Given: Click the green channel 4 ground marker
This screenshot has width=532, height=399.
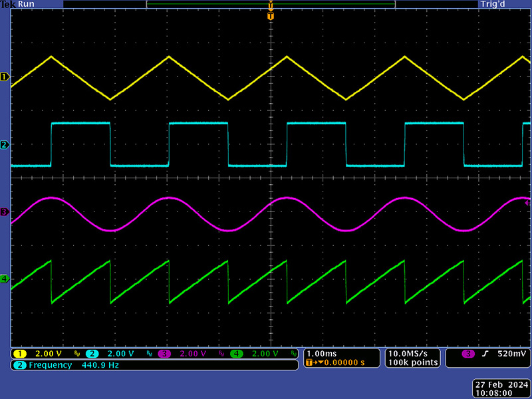Looking at the screenshot, I should pos(5,279).
